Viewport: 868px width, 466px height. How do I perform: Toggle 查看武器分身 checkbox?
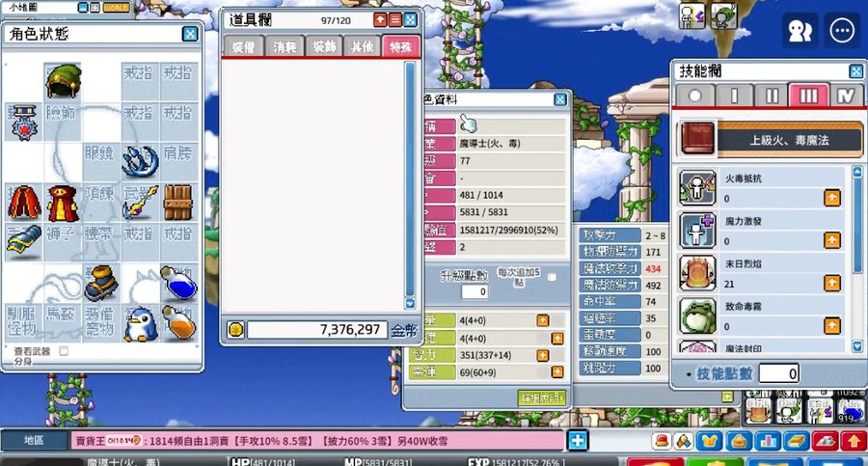(x=64, y=351)
